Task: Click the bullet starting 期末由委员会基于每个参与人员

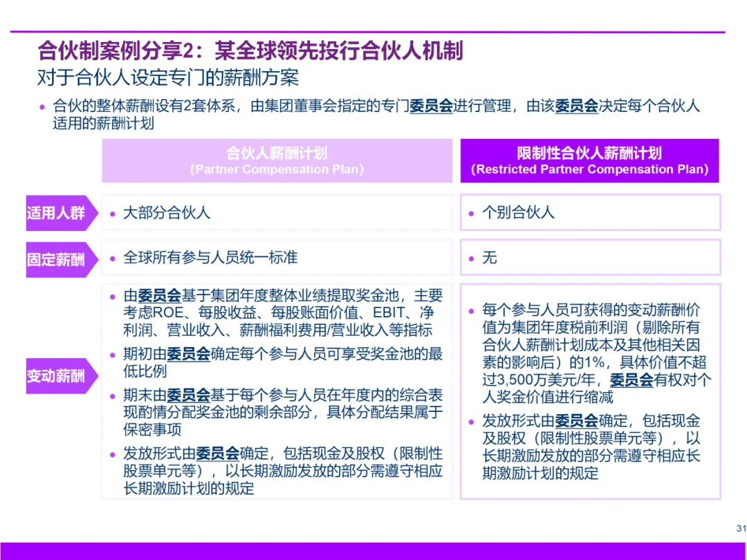Action: (277, 412)
